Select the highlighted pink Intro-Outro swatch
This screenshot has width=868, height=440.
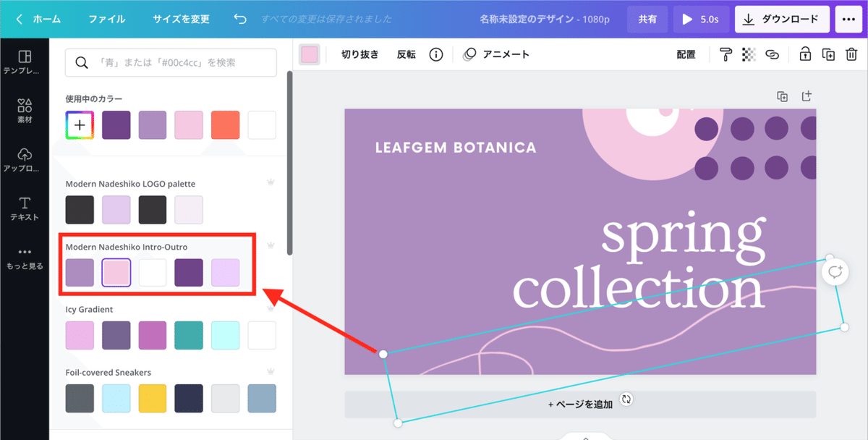click(116, 272)
